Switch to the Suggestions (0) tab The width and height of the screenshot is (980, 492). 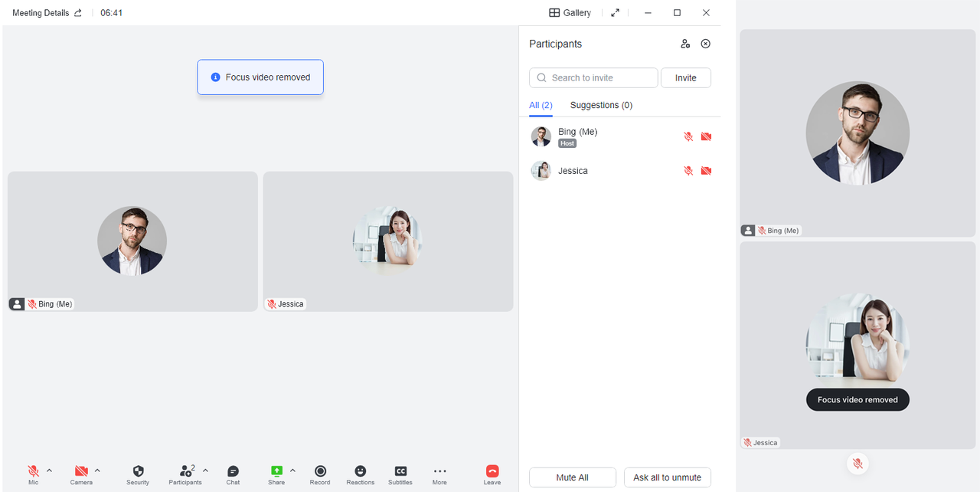click(601, 105)
